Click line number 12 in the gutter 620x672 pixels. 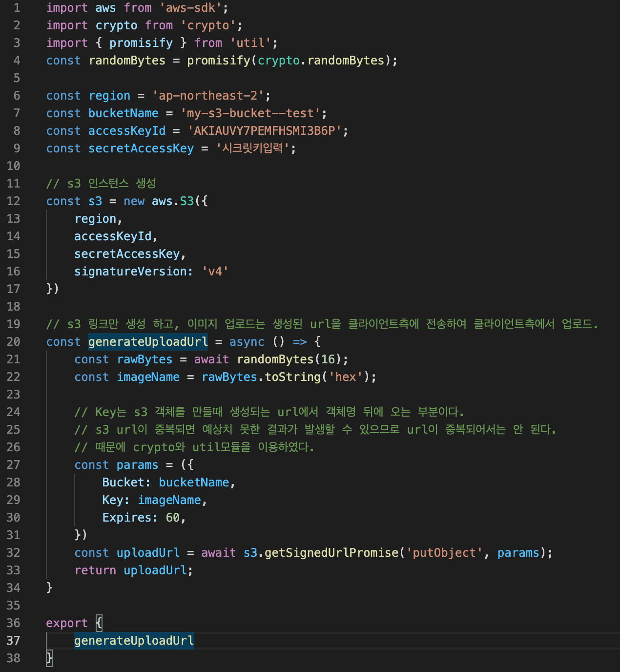tap(13, 201)
